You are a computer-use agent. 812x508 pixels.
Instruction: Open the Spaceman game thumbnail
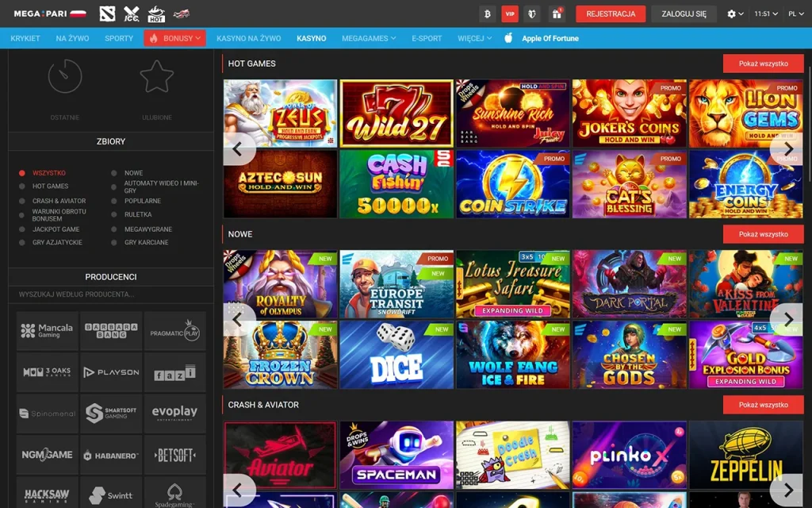(396, 455)
